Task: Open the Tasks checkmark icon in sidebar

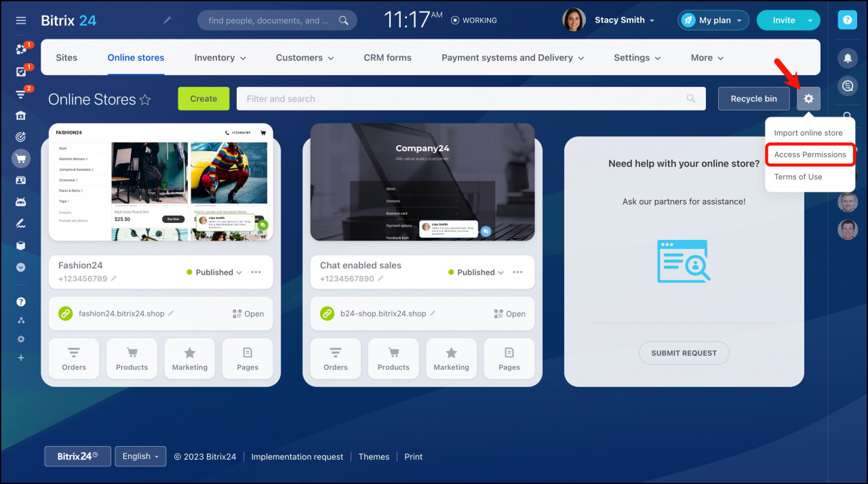Action: pyautogui.click(x=21, y=71)
